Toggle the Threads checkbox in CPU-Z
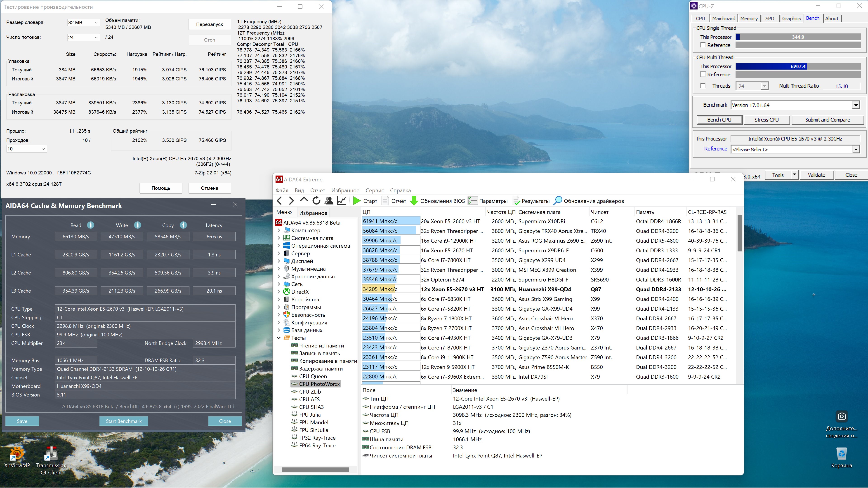The height and width of the screenshot is (488, 868). tap(703, 86)
